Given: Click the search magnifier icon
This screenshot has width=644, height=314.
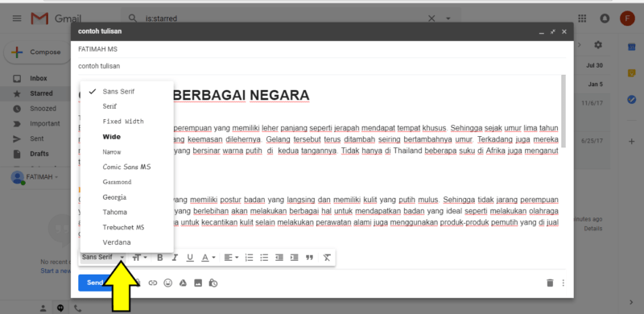Looking at the screenshot, I should point(132,19).
